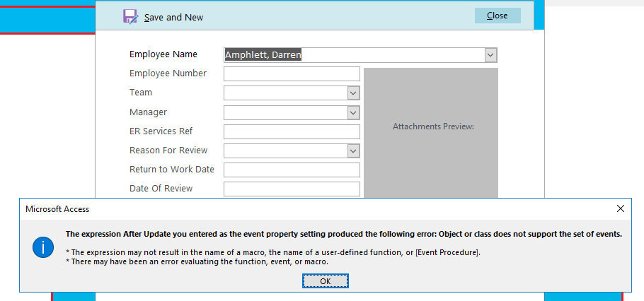
Task: Expand the Employee Name dropdown arrow
Action: [490, 55]
